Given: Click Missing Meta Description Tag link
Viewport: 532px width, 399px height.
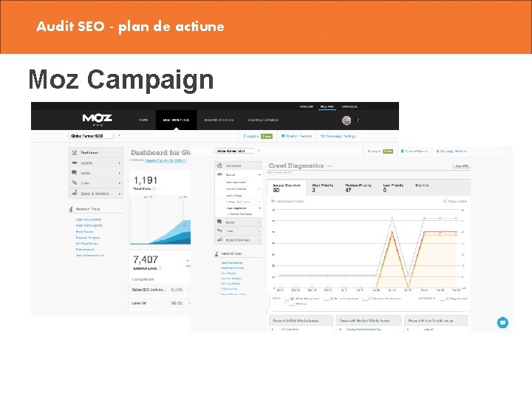Looking at the screenshot, I should (364, 329).
